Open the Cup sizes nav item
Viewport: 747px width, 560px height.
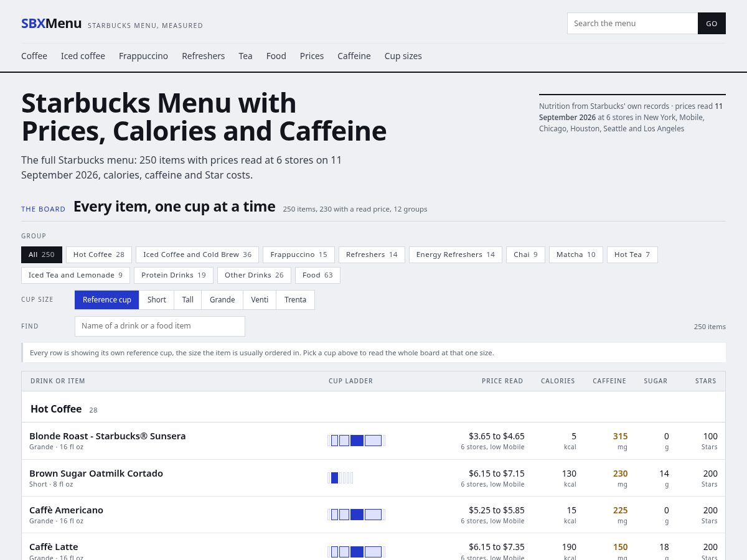click(x=403, y=56)
